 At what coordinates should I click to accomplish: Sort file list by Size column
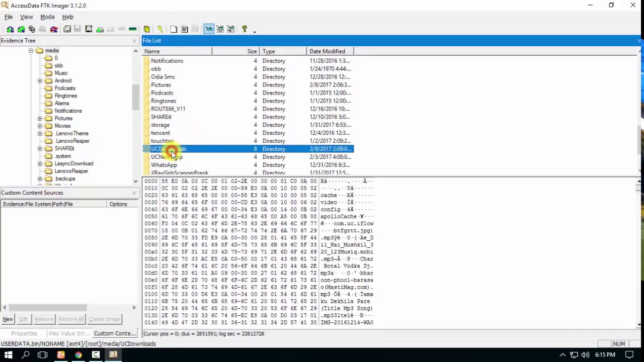(235, 51)
